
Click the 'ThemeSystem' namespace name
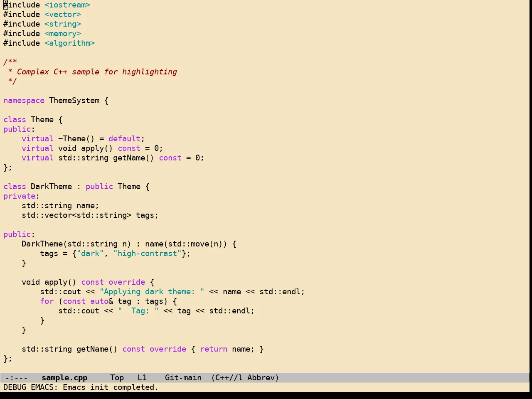(x=74, y=101)
